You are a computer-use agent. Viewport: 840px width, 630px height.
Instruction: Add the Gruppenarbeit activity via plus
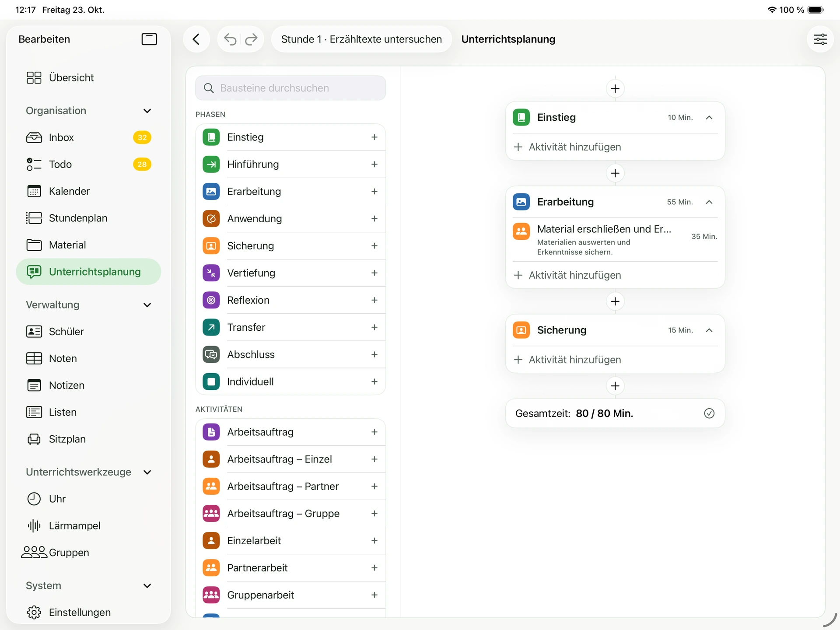374,595
